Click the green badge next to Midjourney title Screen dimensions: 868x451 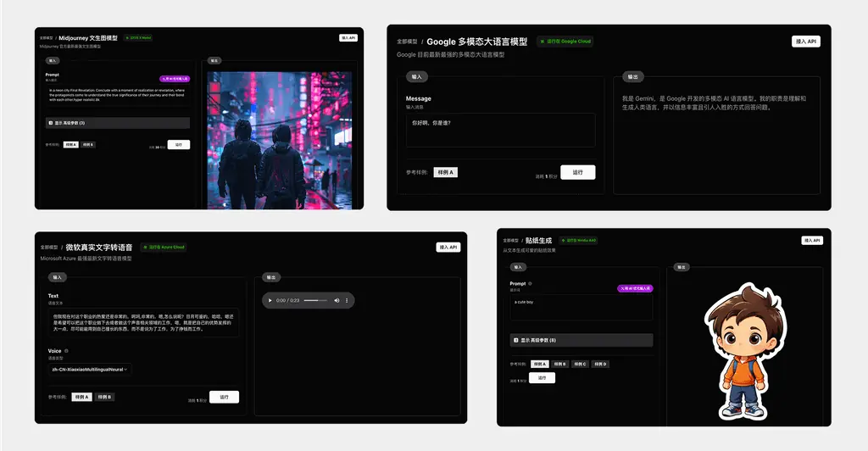pos(138,38)
